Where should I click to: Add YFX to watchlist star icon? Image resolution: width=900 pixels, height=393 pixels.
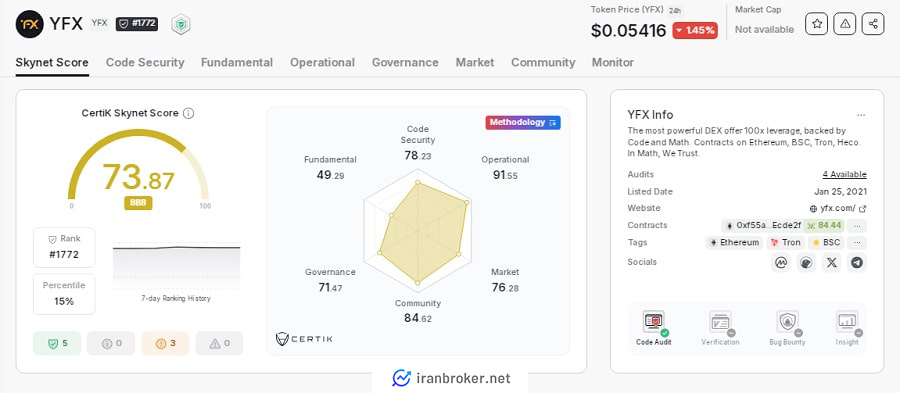[x=816, y=24]
